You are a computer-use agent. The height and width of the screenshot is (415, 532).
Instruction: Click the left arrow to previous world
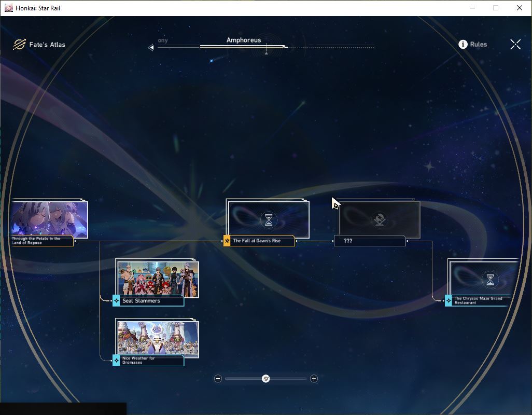click(151, 48)
